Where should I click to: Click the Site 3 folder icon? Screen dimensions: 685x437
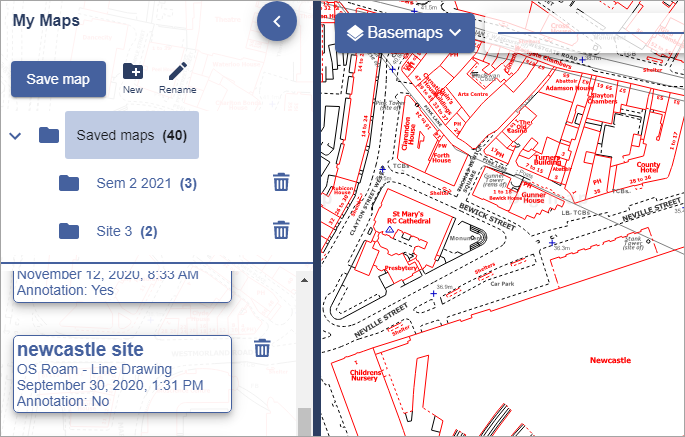click(69, 231)
